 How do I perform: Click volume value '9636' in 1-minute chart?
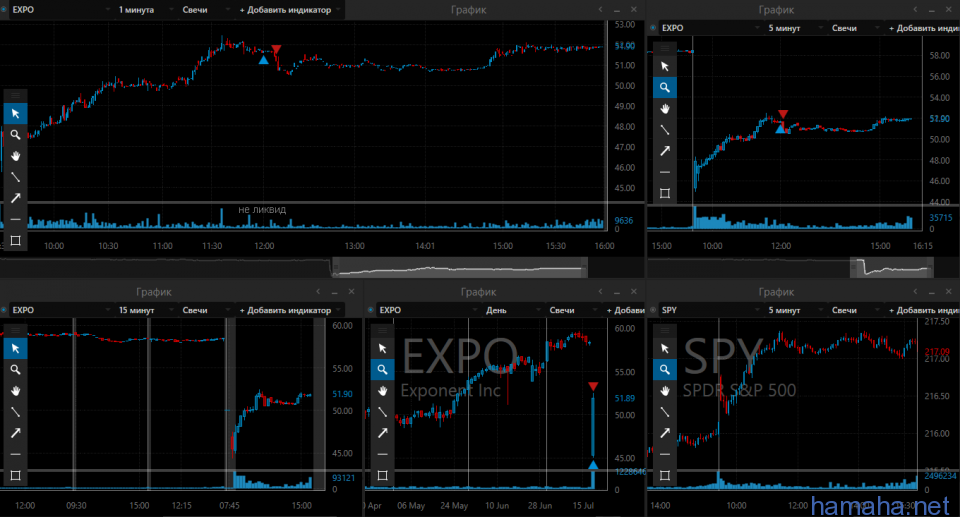pos(624,221)
